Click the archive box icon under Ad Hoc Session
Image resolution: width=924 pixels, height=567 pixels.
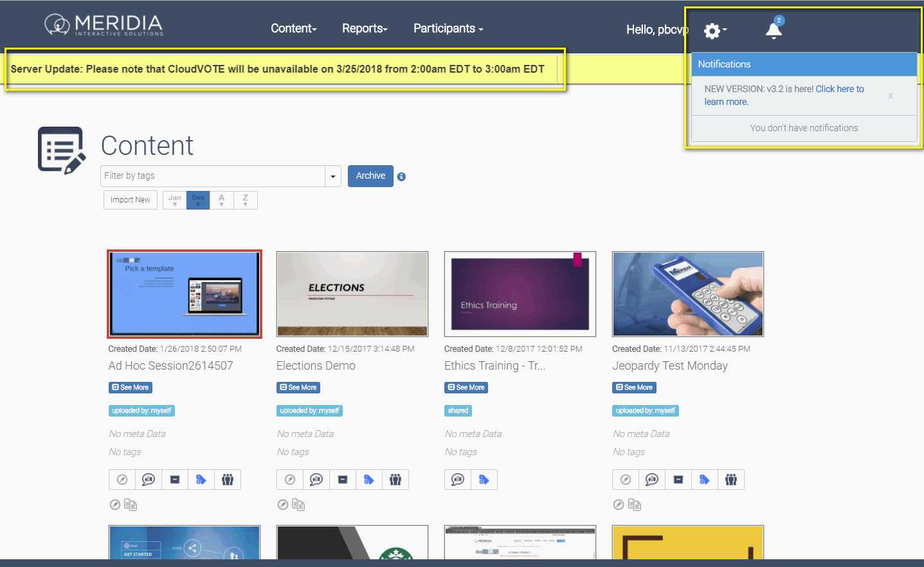pos(175,480)
